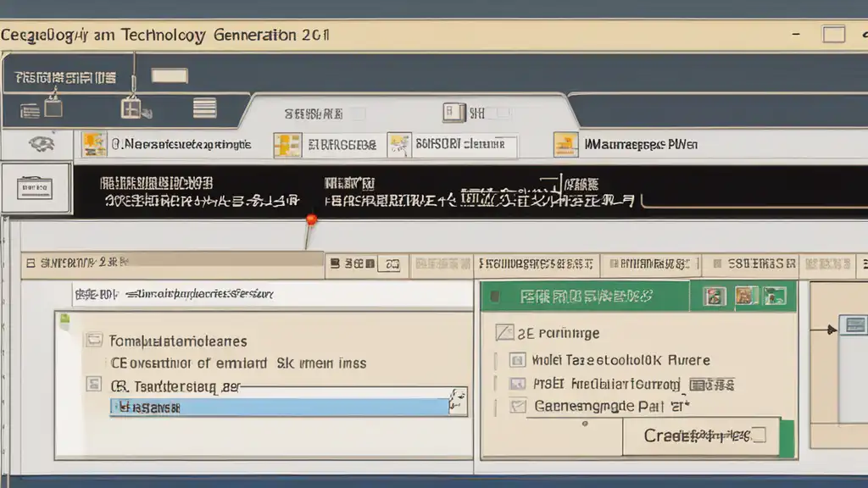Click the text field containing Sirnairhardecries

[272, 294]
